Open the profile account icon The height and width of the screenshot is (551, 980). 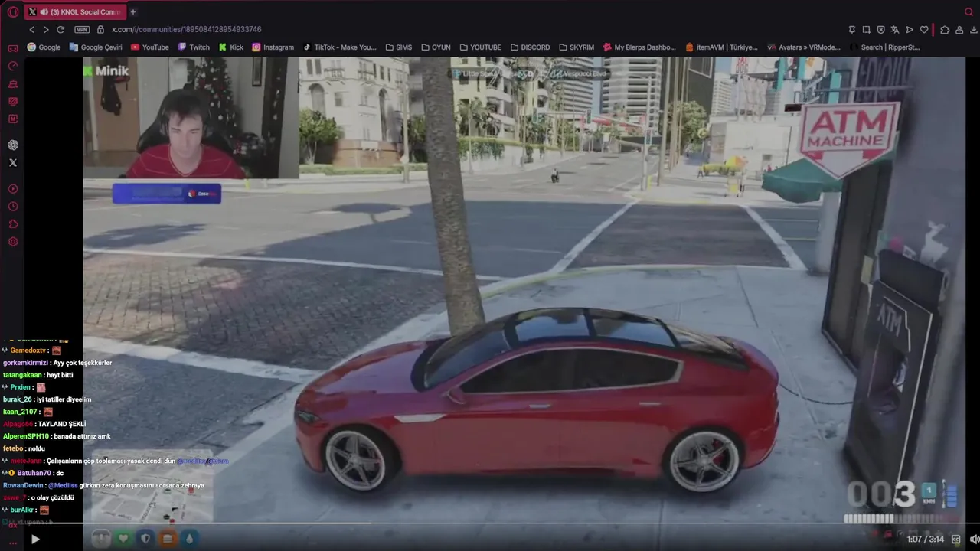pos(959,29)
